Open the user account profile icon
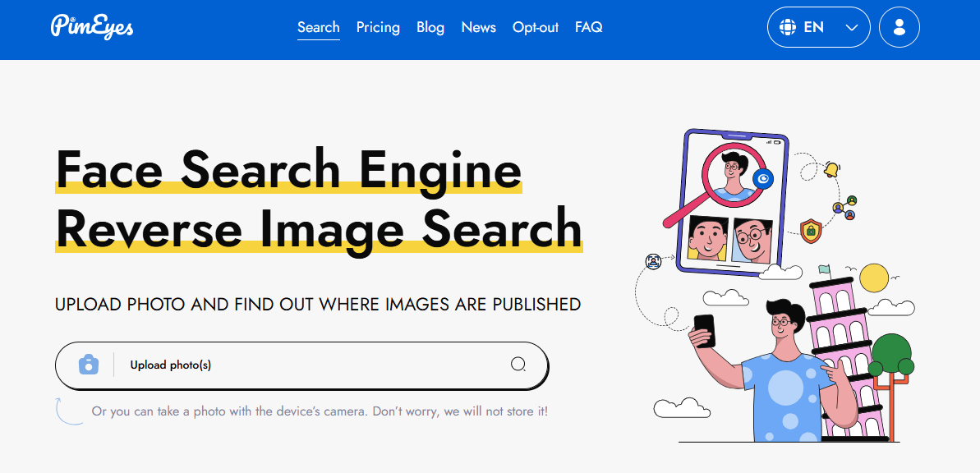Image resolution: width=980 pixels, height=473 pixels. click(x=899, y=28)
